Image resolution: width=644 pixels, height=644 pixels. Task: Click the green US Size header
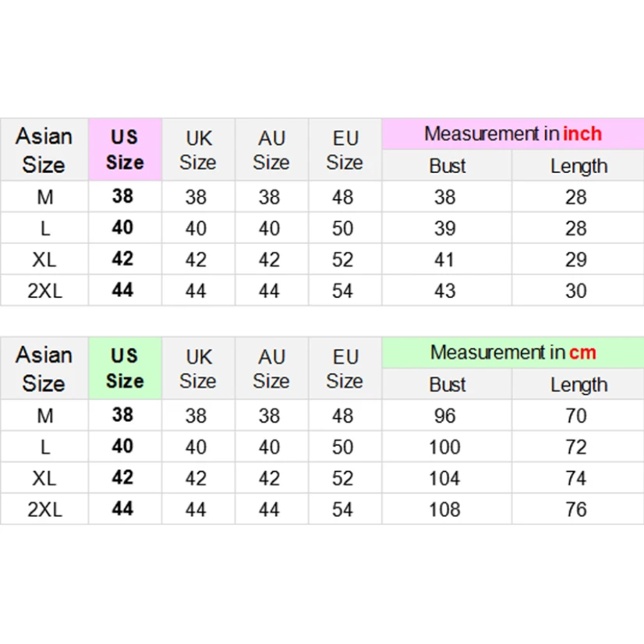(125, 368)
